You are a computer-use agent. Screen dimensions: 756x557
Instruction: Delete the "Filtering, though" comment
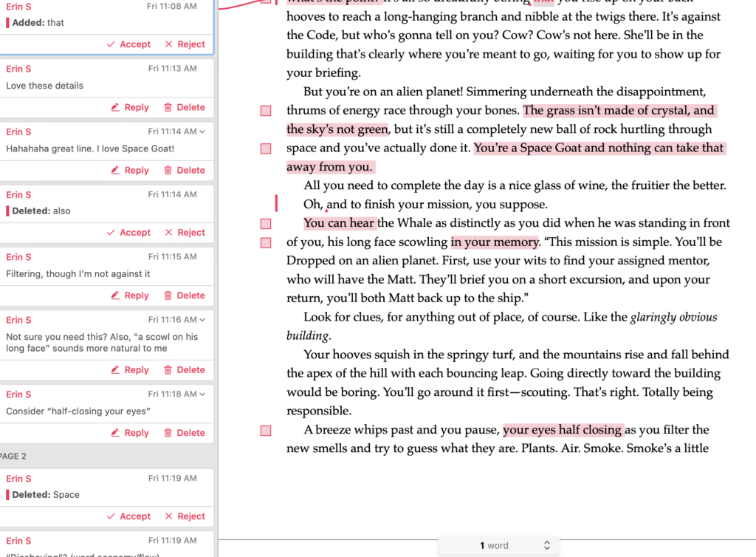pos(184,295)
